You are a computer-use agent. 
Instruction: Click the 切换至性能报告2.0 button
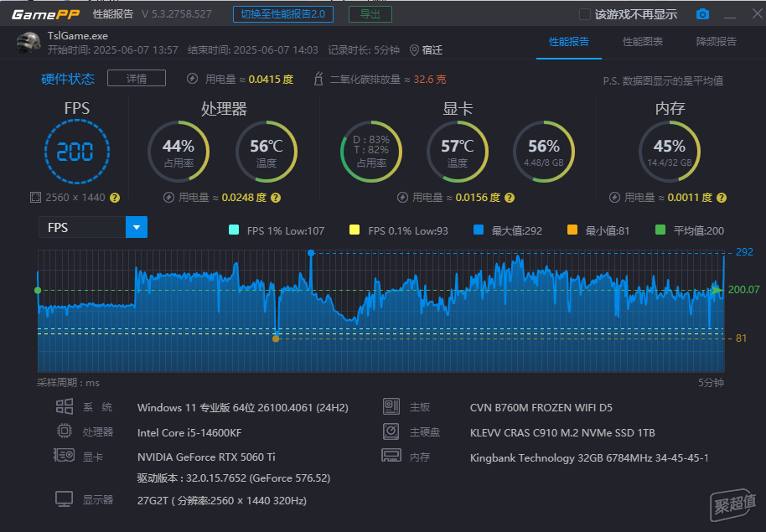pos(283,14)
